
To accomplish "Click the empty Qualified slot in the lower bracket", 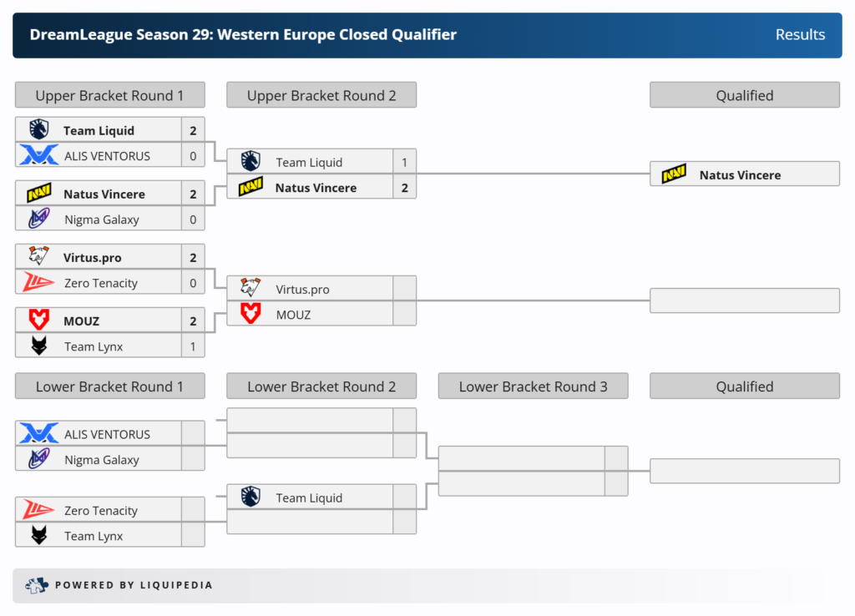I will 744,471.
